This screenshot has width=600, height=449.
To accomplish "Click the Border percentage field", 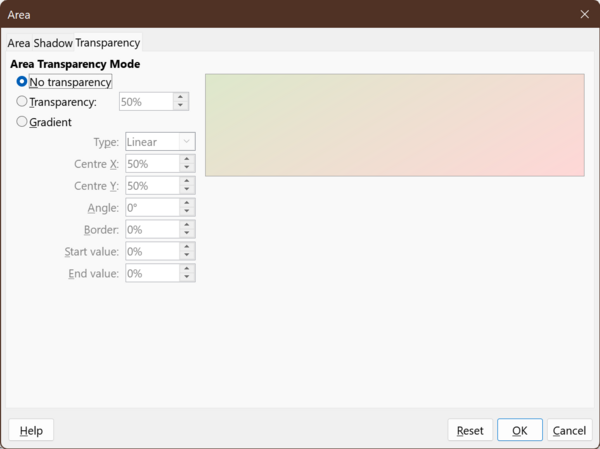I will (x=151, y=230).
